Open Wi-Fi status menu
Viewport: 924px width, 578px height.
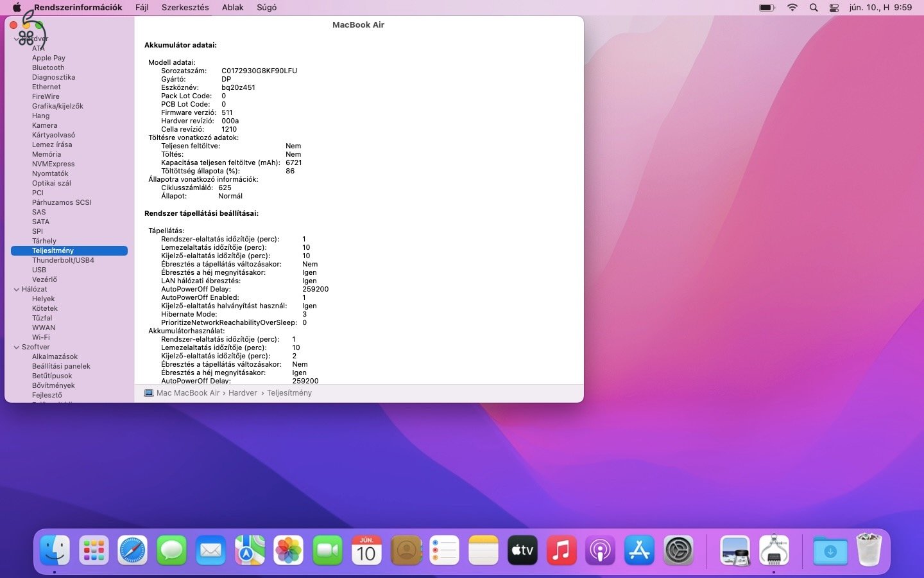792,8
